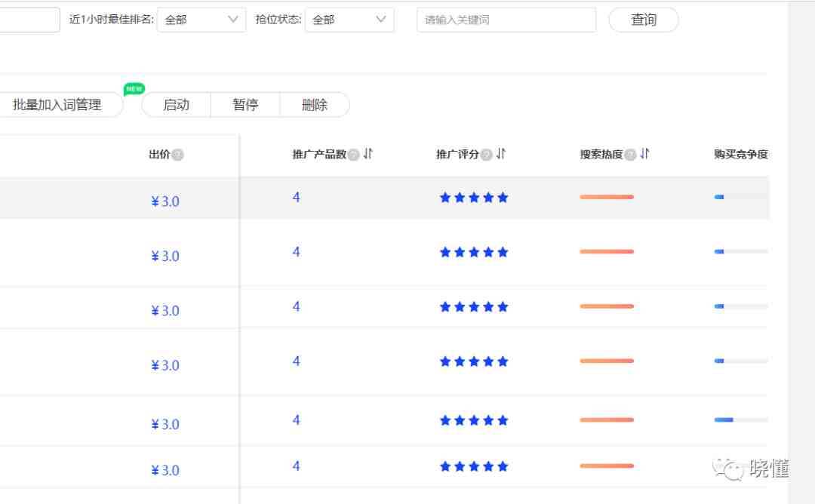Click the 推广产品数 column header label

coord(319,155)
